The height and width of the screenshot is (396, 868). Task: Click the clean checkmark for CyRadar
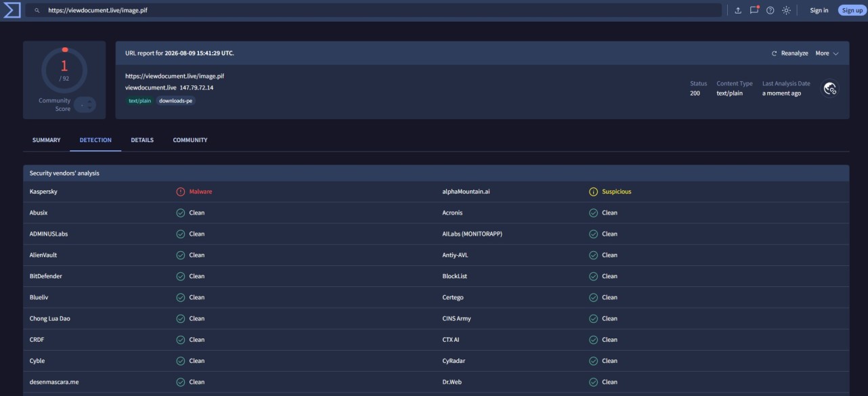593,361
